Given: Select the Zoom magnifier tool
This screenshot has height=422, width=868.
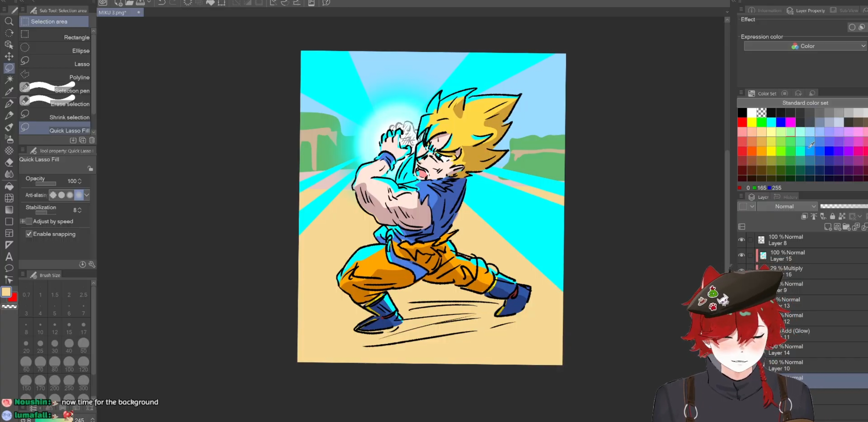Looking at the screenshot, I should [x=9, y=22].
